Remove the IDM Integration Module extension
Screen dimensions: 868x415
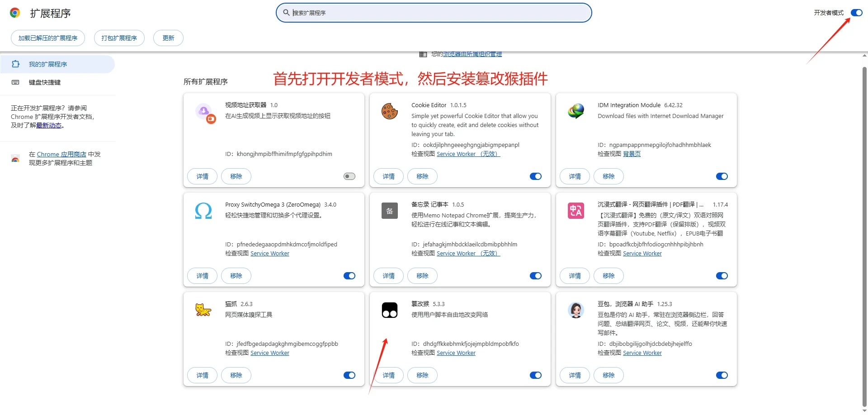pos(609,176)
